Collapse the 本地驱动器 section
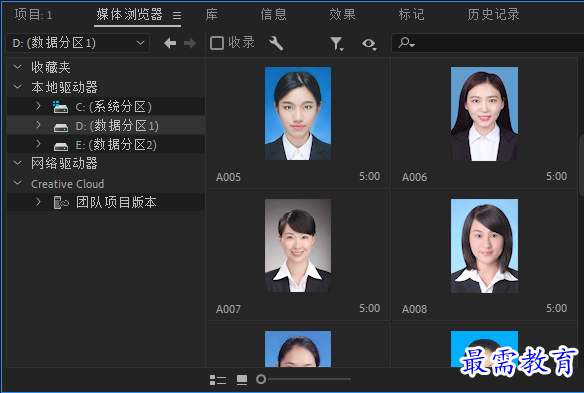This screenshot has height=393, width=584. pos(17,87)
